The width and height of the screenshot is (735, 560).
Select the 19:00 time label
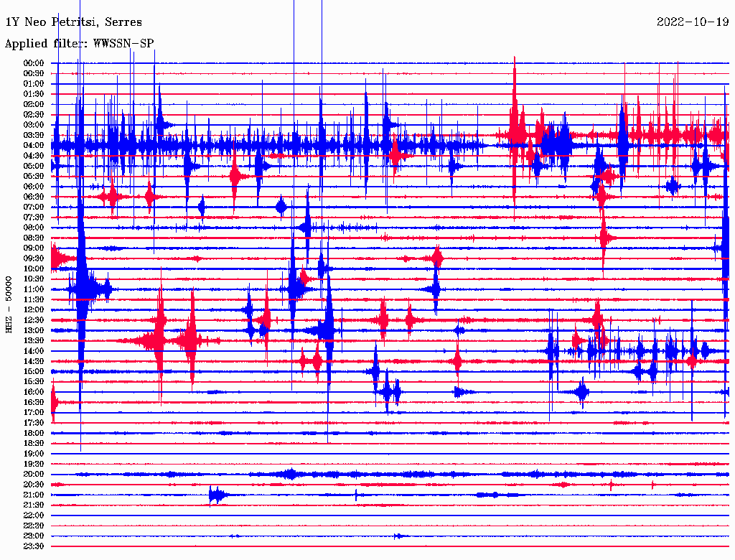pos(34,454)
